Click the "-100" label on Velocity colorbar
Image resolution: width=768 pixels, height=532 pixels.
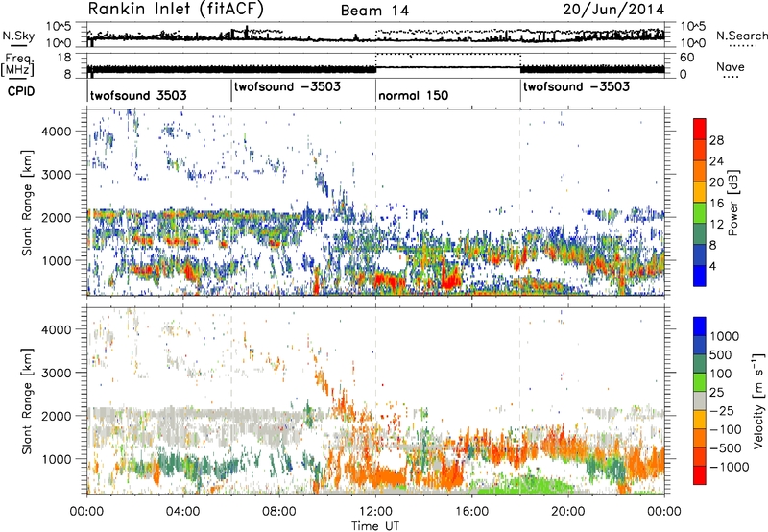(726, 429)
